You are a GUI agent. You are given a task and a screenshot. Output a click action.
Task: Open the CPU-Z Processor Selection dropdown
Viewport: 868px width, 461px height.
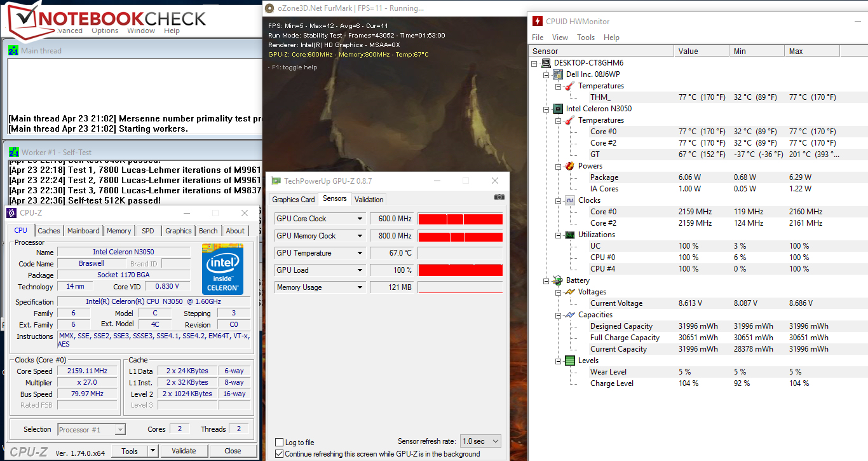92,430
